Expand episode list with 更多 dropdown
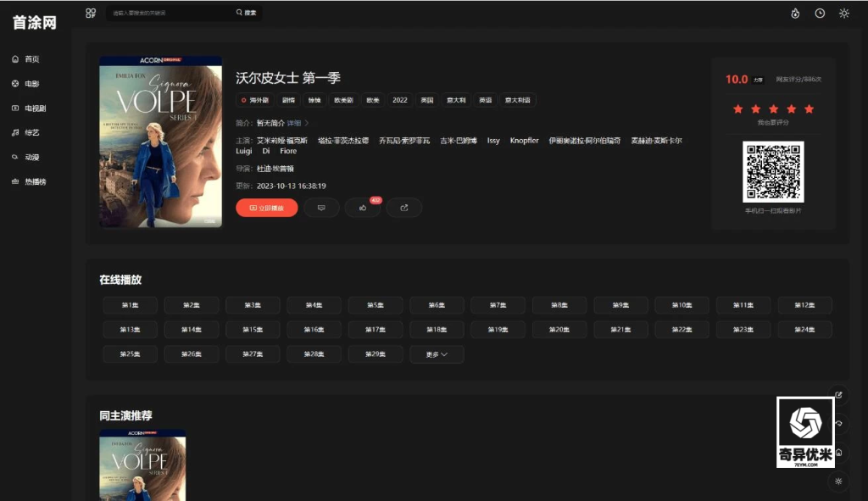 click(437, 354)
